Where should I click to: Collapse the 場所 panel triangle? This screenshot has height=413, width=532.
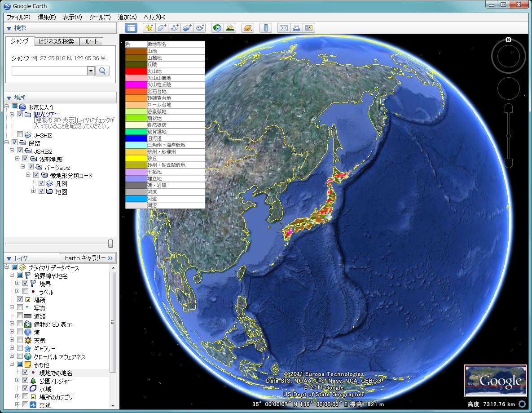pyautogui.click(x=9, y=98)
